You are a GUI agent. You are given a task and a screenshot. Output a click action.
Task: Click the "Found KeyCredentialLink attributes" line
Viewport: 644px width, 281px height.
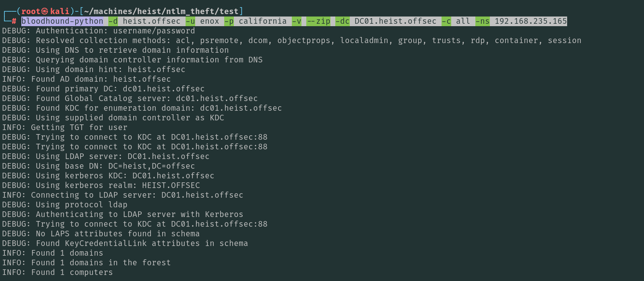125,243
